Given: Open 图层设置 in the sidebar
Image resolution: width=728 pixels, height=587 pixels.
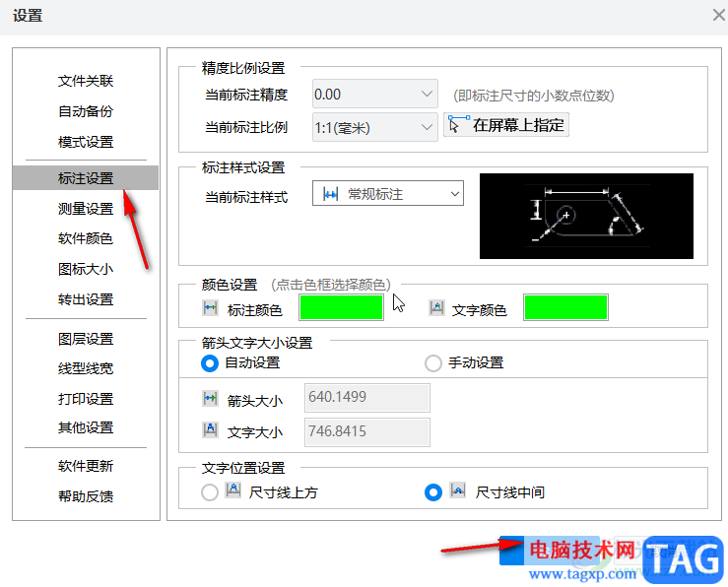Looking at the screenshot, I should click(x=86, y=339).
